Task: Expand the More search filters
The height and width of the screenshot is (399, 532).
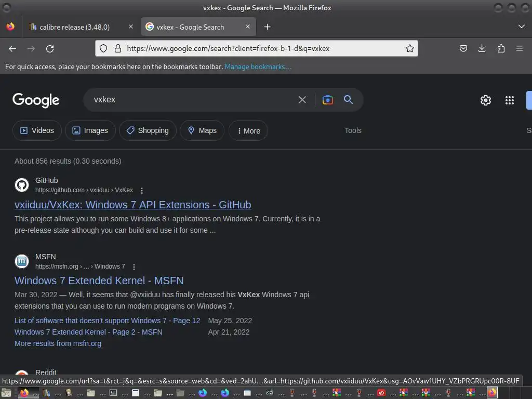Action: pos(248,130)
